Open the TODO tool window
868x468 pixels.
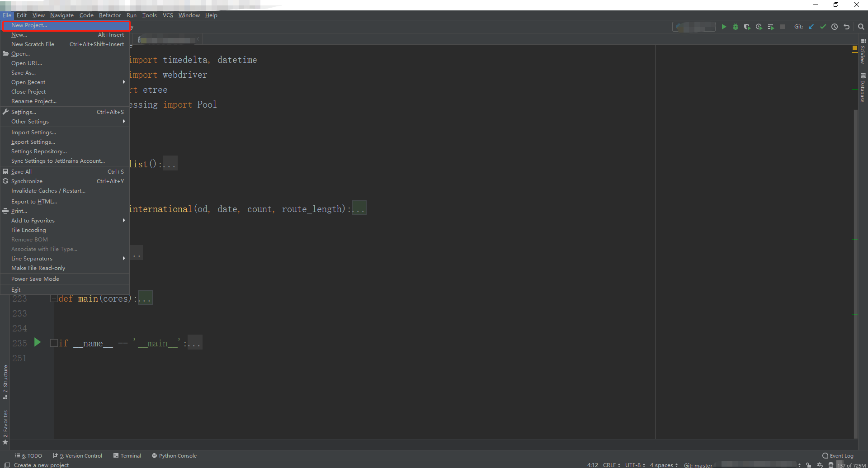pos(28,456)
